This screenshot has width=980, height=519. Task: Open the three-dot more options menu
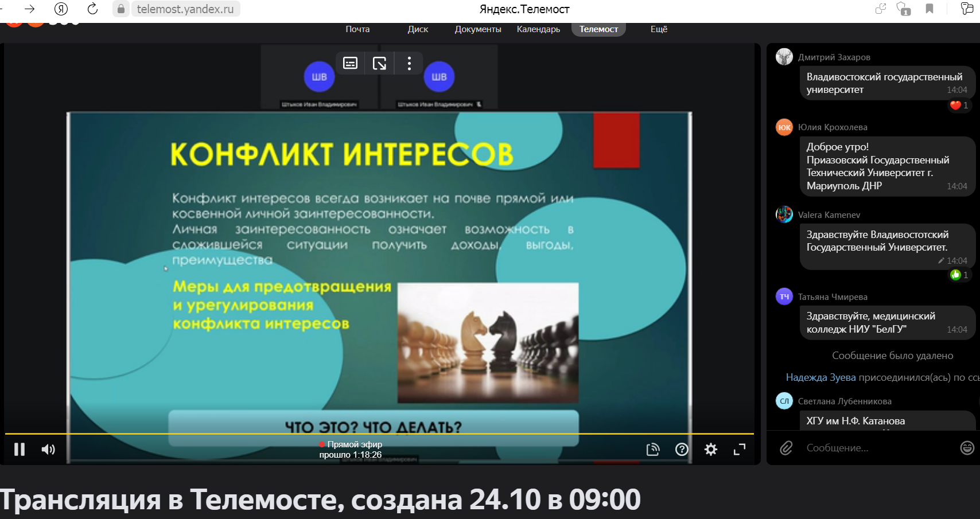pyautogui.click(x=409, y=63)
